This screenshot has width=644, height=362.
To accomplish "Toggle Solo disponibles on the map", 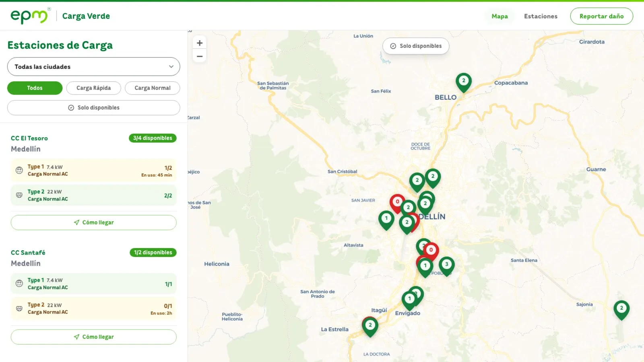I will (416, 46).
